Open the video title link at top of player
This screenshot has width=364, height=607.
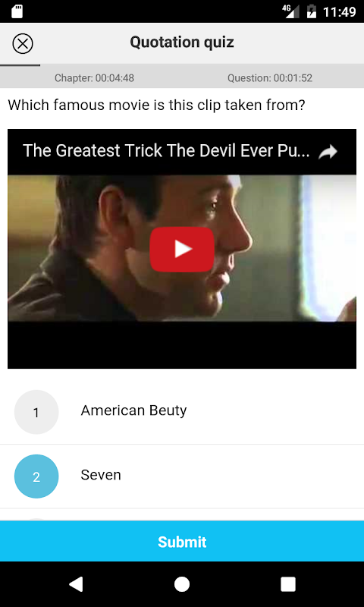point(166,151)
